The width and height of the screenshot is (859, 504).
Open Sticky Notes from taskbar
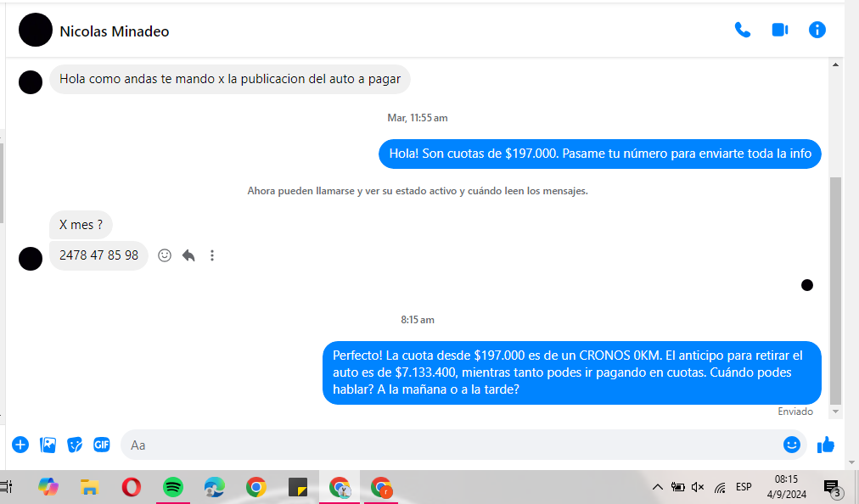coord(297,486)
